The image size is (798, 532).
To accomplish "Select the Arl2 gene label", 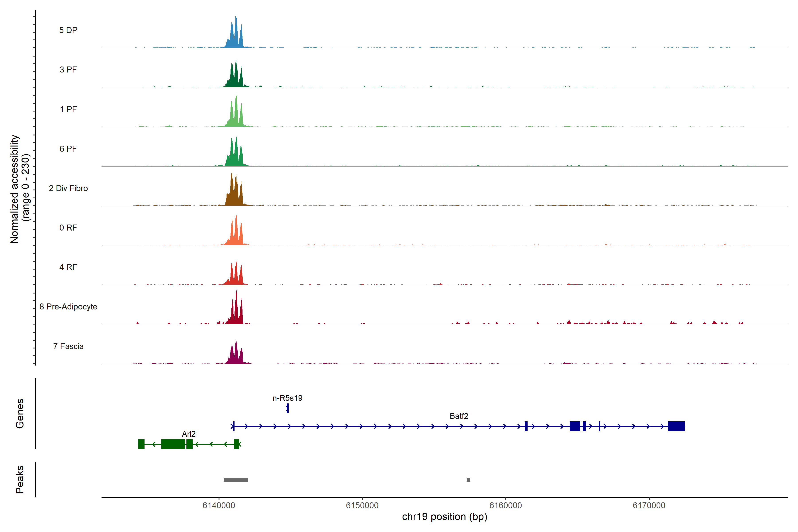I will (x=189, y=434).
